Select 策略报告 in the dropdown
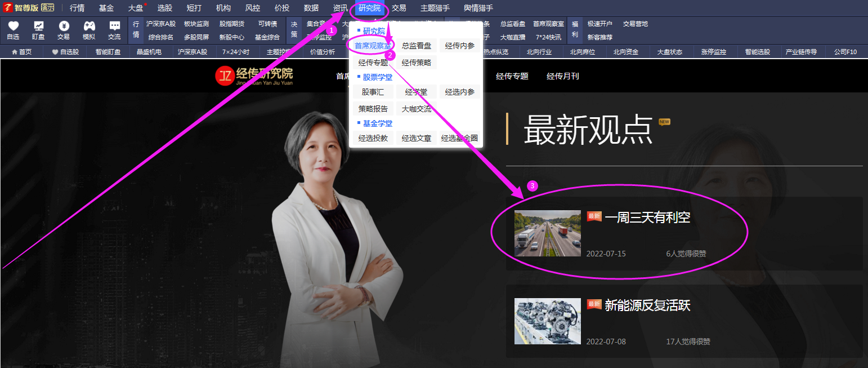The image size is (868, 368). tap(373, 109)
